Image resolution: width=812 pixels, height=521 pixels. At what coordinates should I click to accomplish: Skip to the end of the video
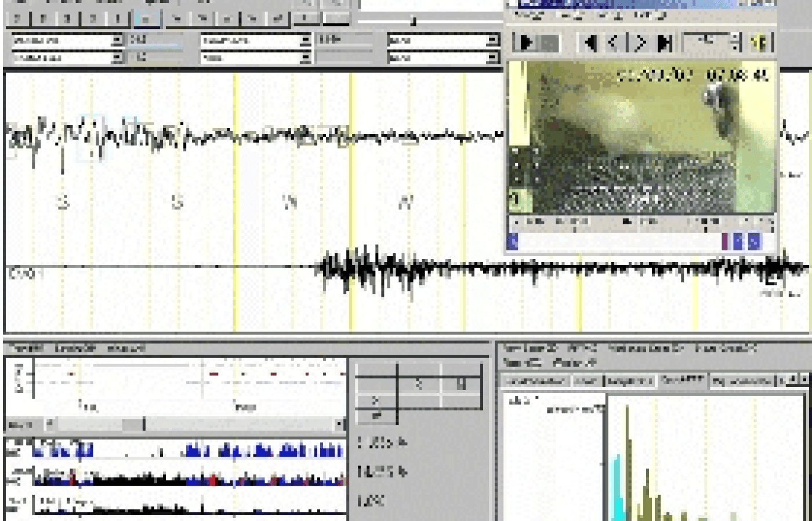[664, 43]
